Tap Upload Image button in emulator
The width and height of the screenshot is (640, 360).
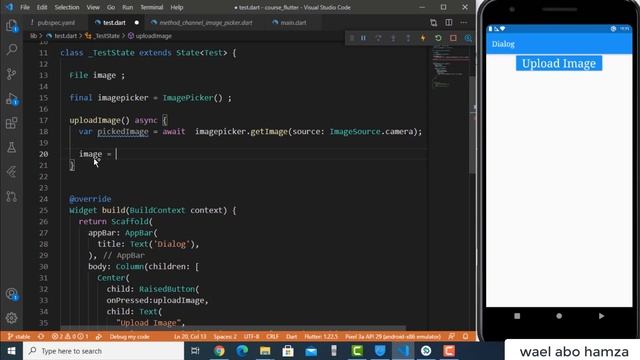(x=559, y=63)
